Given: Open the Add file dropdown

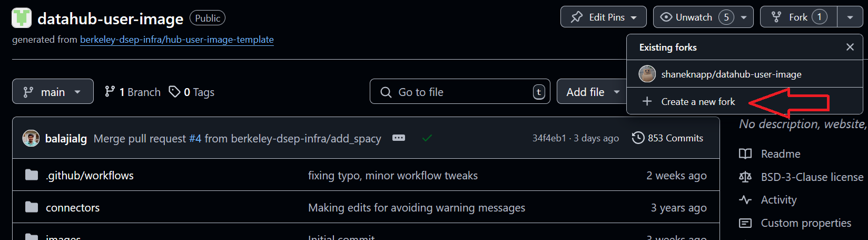Looking at the screenshot, I should coord(593,92).
